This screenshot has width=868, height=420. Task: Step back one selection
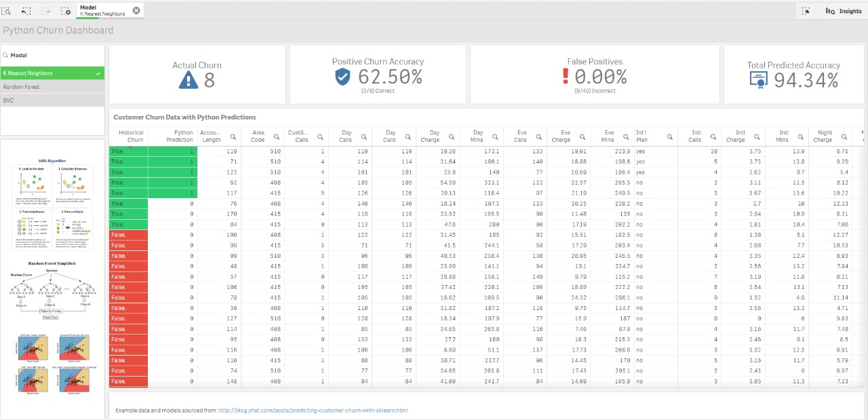pos(26,11)
